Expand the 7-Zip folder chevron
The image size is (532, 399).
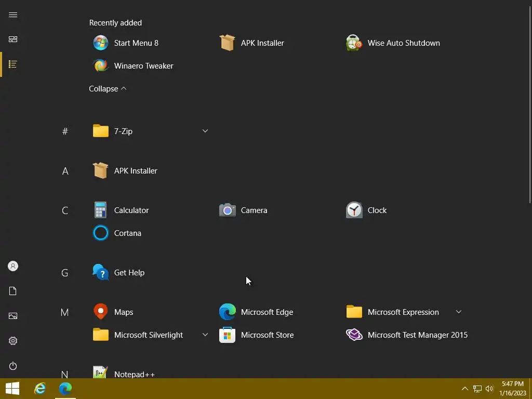click(205, 130)
